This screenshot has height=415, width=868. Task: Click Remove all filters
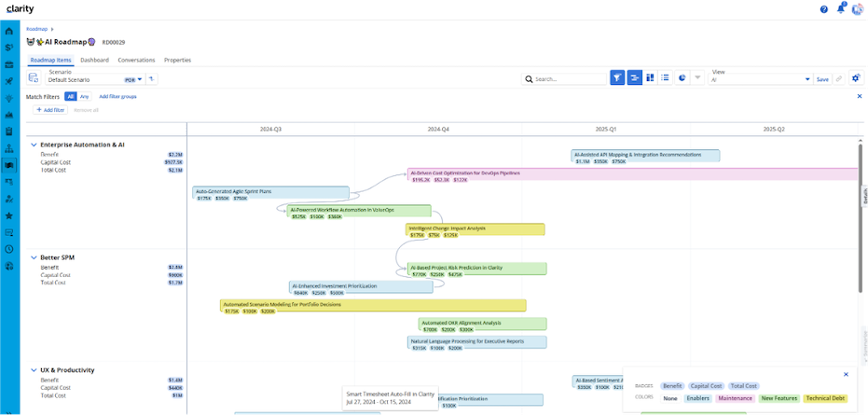pos(87,110)
